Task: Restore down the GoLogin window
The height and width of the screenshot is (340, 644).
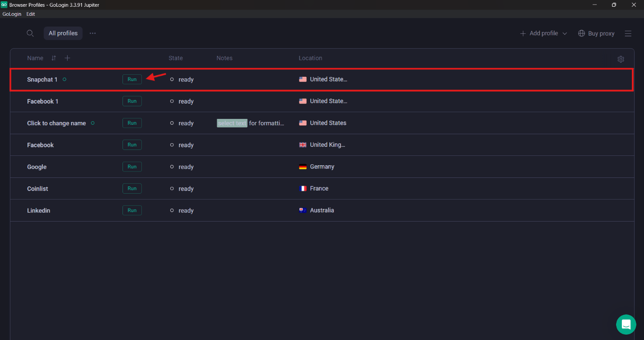Action: [614, 5]
